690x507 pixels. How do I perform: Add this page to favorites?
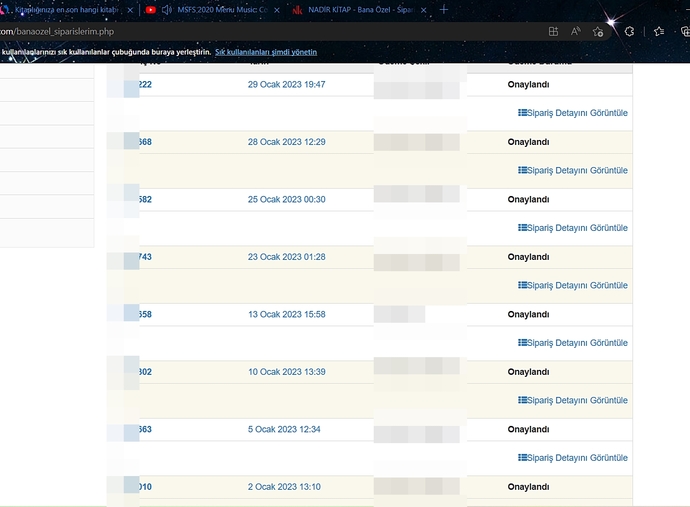point(598,32)
